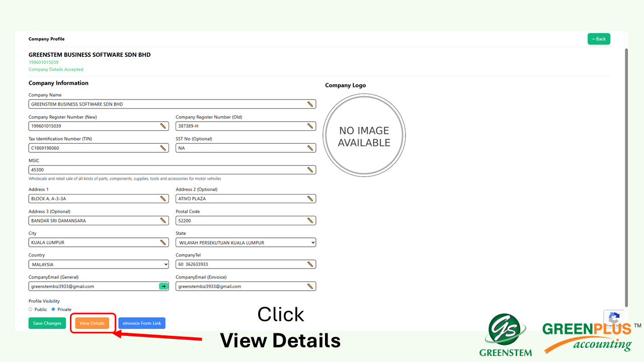Click the View Details button
Viewport: 644px width, 362px height.
click(92, 323)
